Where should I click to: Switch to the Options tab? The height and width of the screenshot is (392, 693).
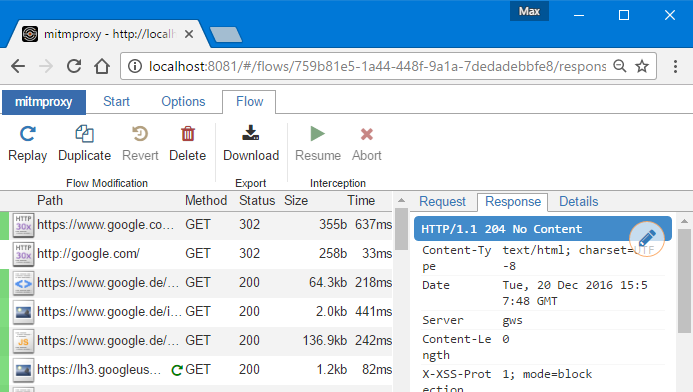[183, 102]
